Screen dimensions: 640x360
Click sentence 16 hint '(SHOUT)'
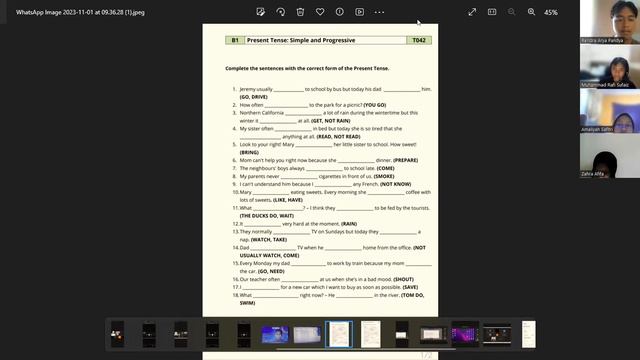pyautogui.click(x=403, y=279)
